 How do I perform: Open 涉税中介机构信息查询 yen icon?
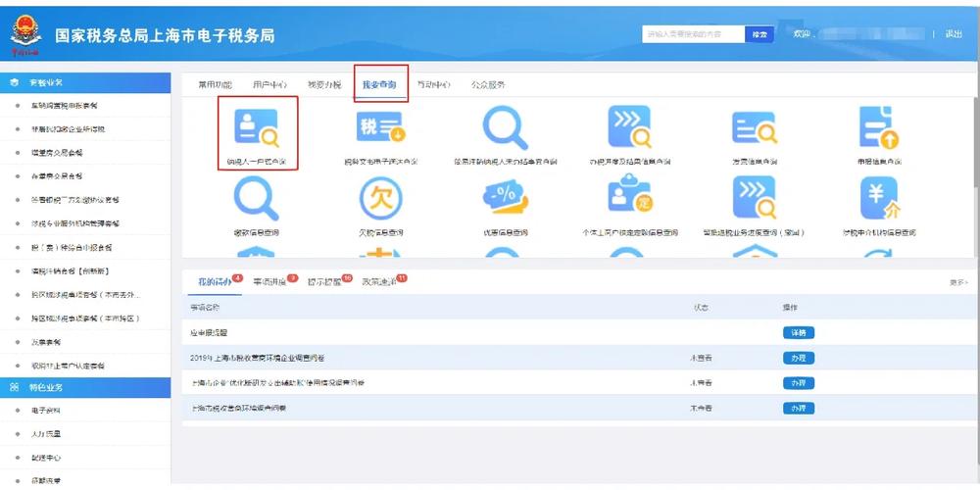coord(879,198)
